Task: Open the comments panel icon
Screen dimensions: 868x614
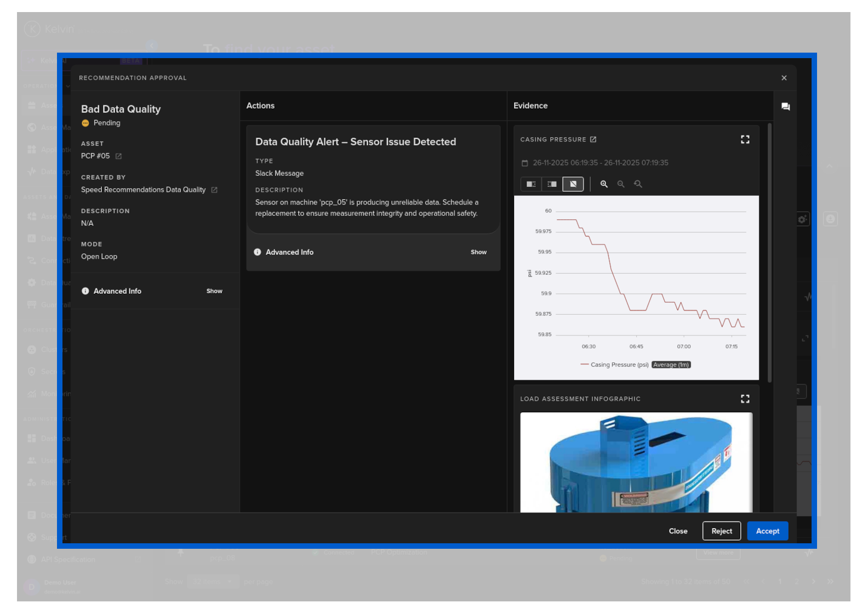Action: (x=785, y=106)
